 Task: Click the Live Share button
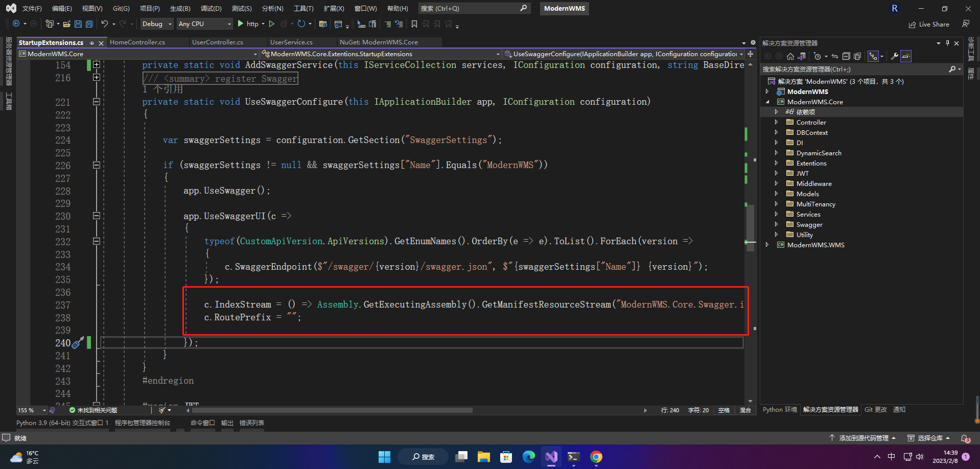click(x=929, y=25)
